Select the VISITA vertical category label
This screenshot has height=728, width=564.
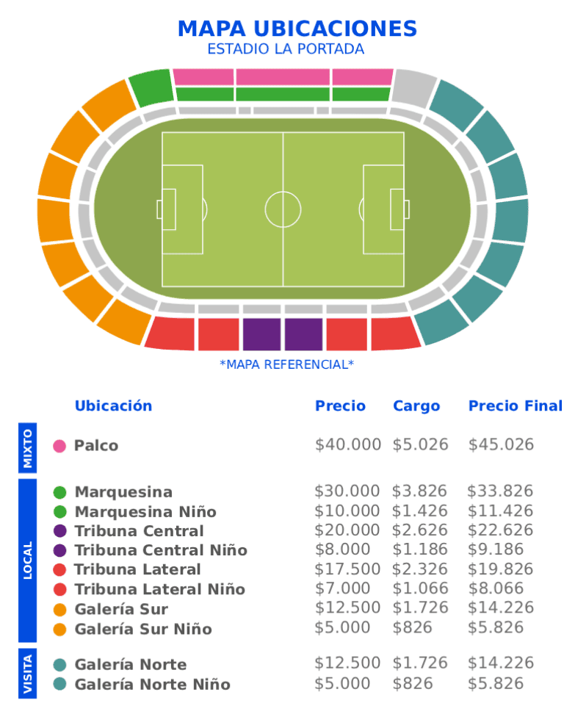(28, 674)
